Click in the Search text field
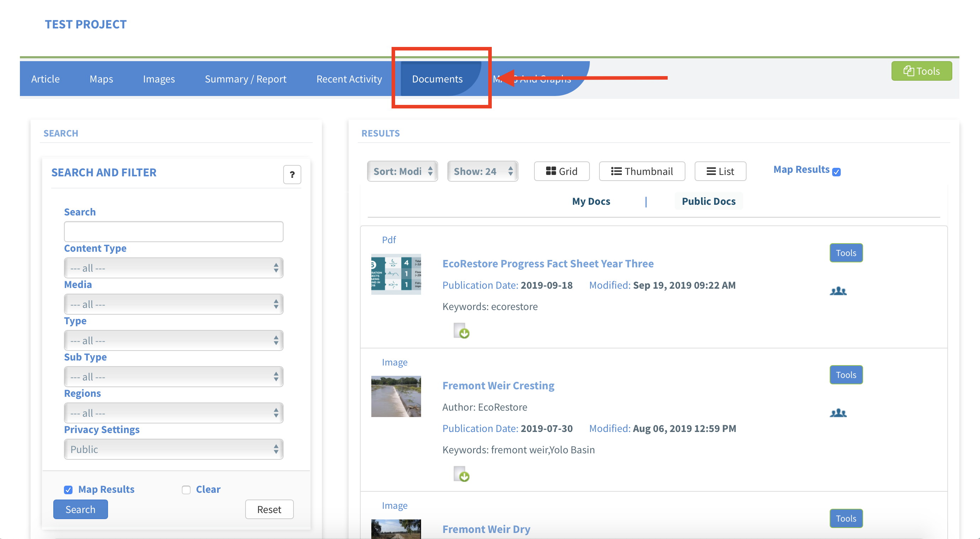Viewport: 980px width, 539px height. [173, 231]
